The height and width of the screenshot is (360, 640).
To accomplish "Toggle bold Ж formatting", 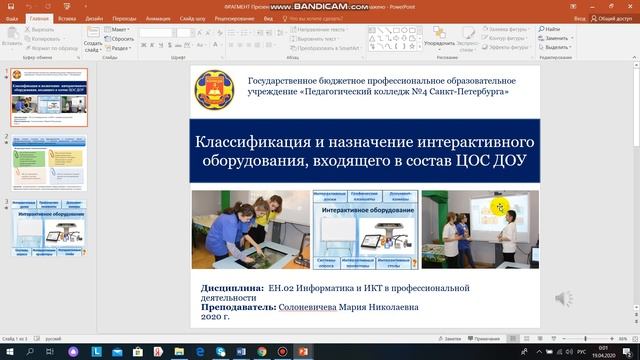I will point(143,45).
